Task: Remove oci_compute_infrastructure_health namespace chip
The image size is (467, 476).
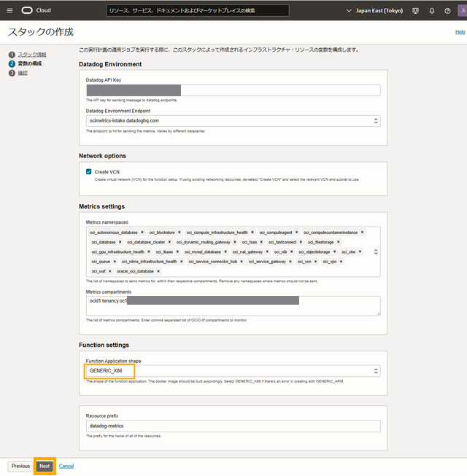Action: (x=252, y=233)
